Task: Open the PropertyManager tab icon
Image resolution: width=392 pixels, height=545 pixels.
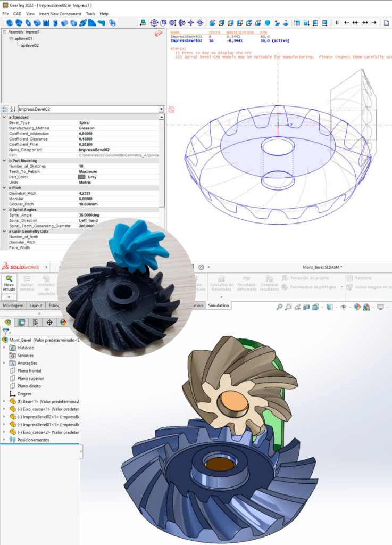Action: click(x=22, y=322)
